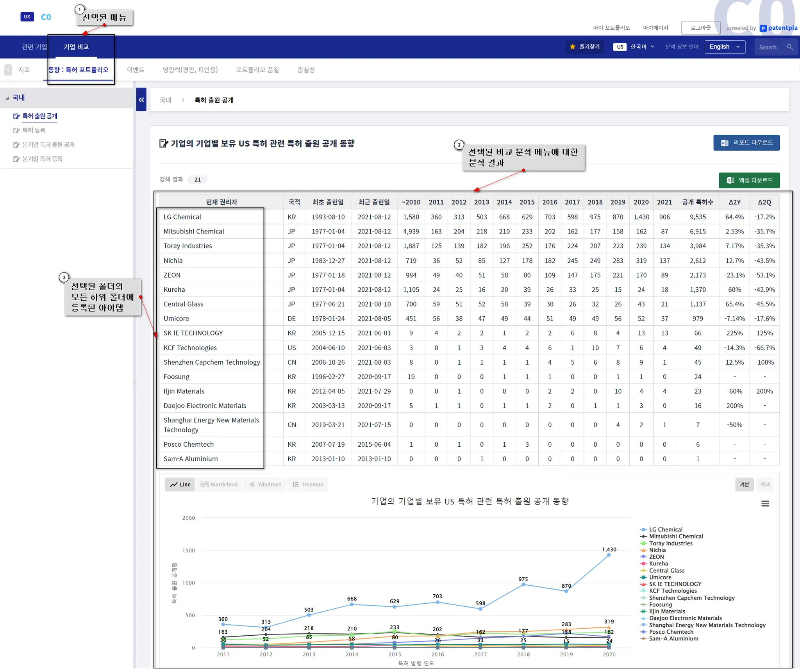
Task: Set chart size to 확대
Action: [x=765, y=485]
